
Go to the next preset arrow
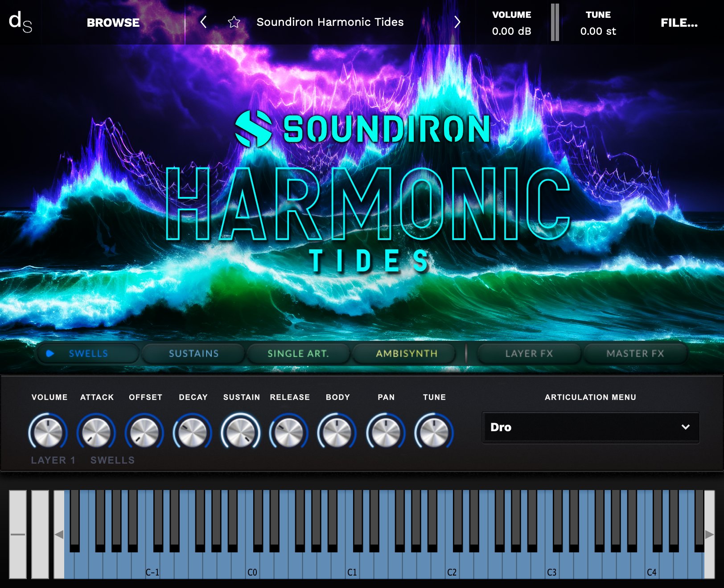457,22
